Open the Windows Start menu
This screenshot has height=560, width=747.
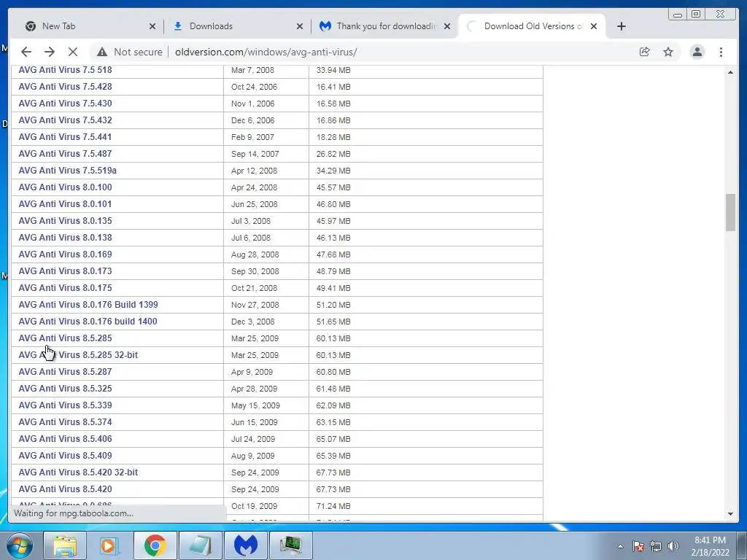[19, 545]
